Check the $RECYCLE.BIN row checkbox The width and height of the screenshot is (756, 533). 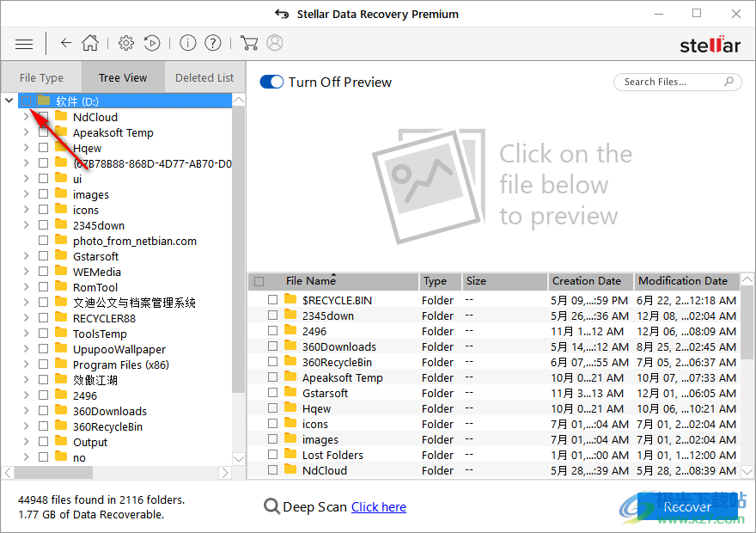tap(273, 299)
